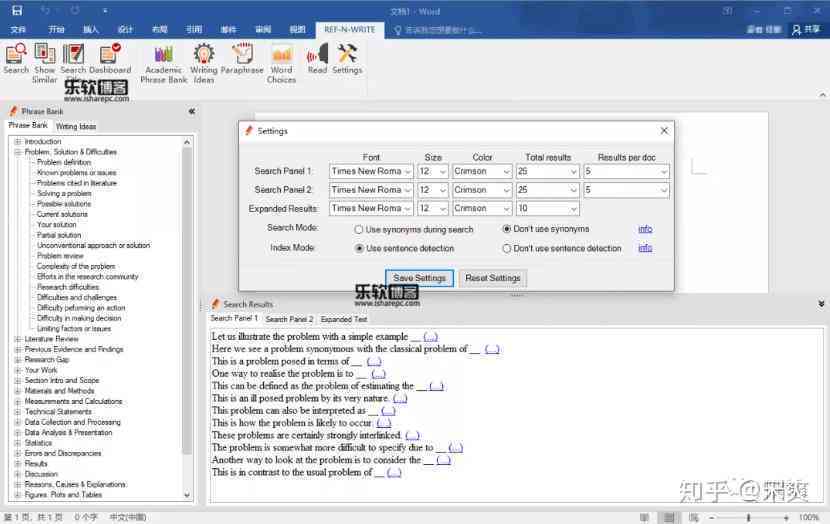Switch to Search Panel 2 tab
830x524 pixels.
tap(289, 319)
